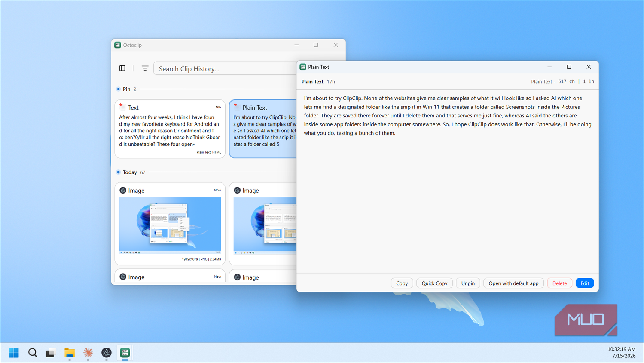Click app icon on bottom-right Image card

click(x=237, y=277)
